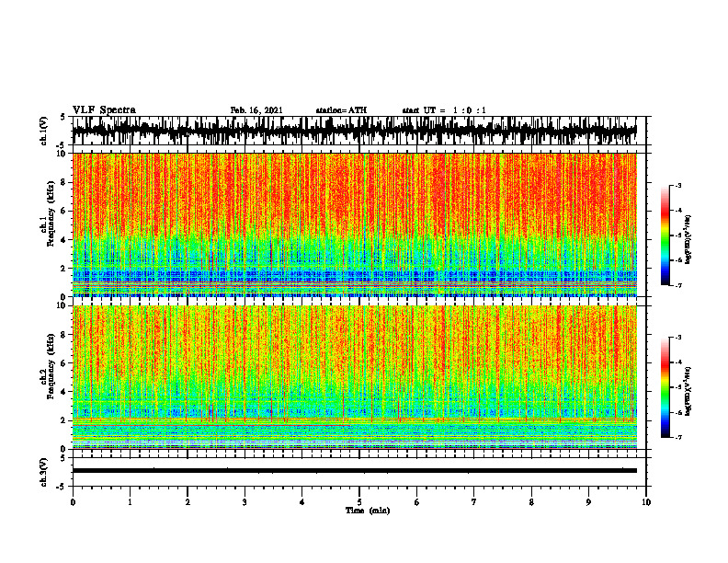Click the ch.1 colorbar log(PSD) label

pos(688,240)
